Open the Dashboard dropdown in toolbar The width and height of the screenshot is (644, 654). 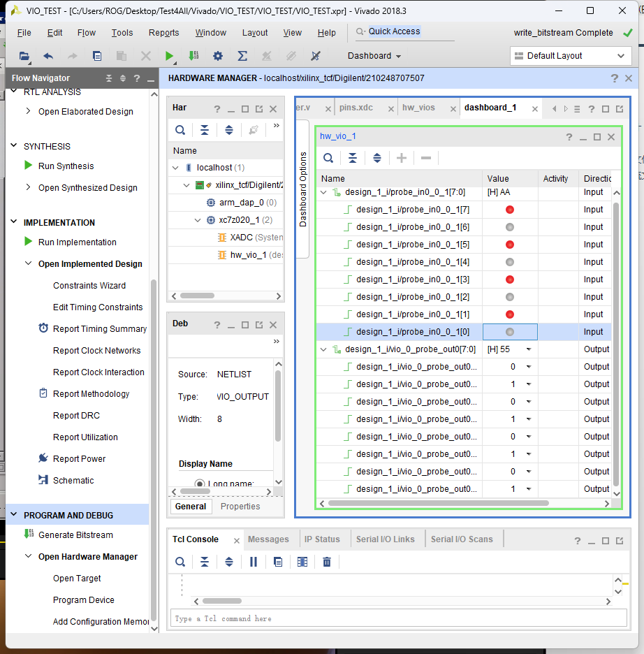(x=374, y=56)
